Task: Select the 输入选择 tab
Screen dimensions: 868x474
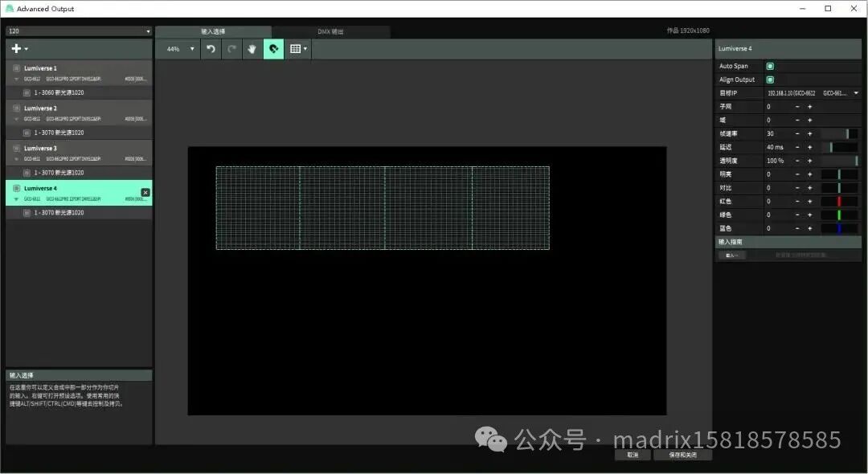Action: (213, 31)
